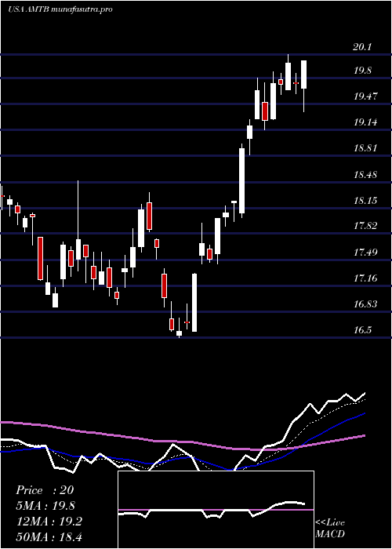The height and width of the screenshot is (549, 392).
Task: Click the 19.14 price axis label
Action: click(x=365, y=122)
